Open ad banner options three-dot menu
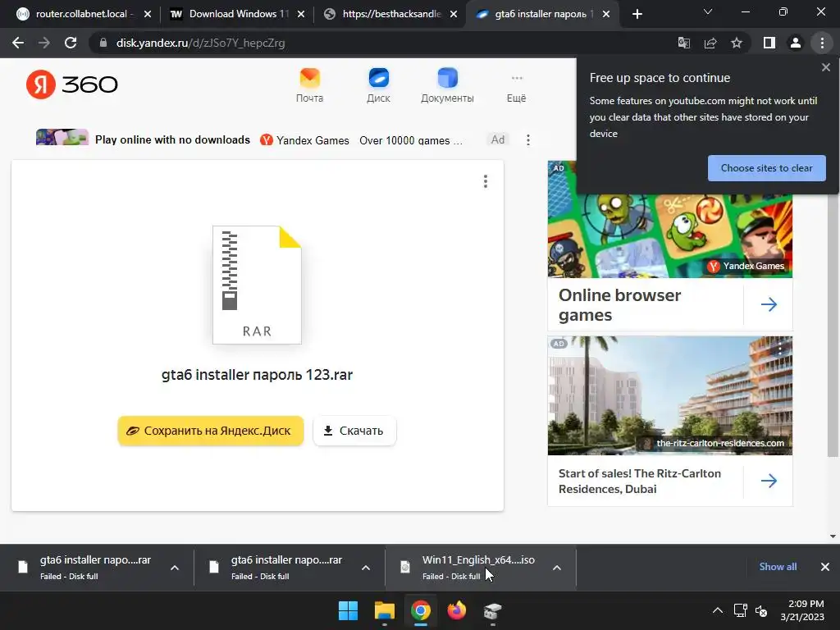 click(528, 139)
